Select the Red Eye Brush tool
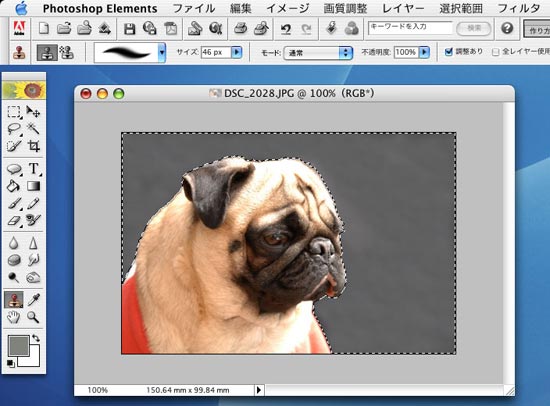Screen dimensions: 550x406 [x=33, y=221]
